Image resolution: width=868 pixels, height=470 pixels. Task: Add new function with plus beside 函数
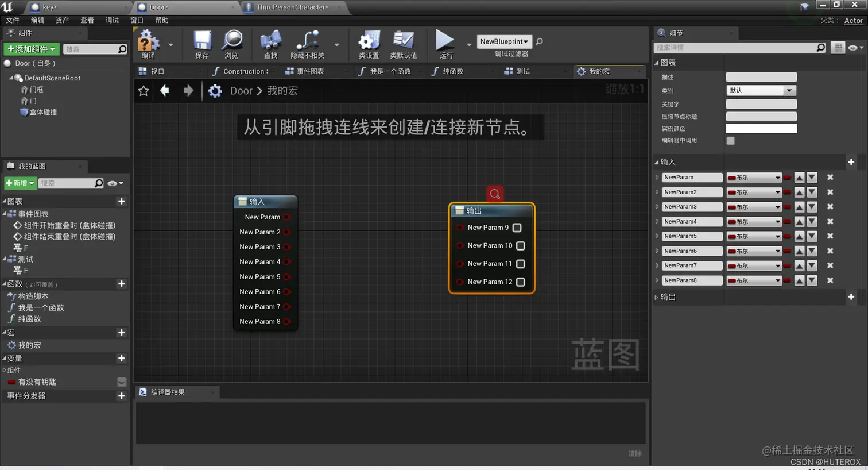(121, 284)
